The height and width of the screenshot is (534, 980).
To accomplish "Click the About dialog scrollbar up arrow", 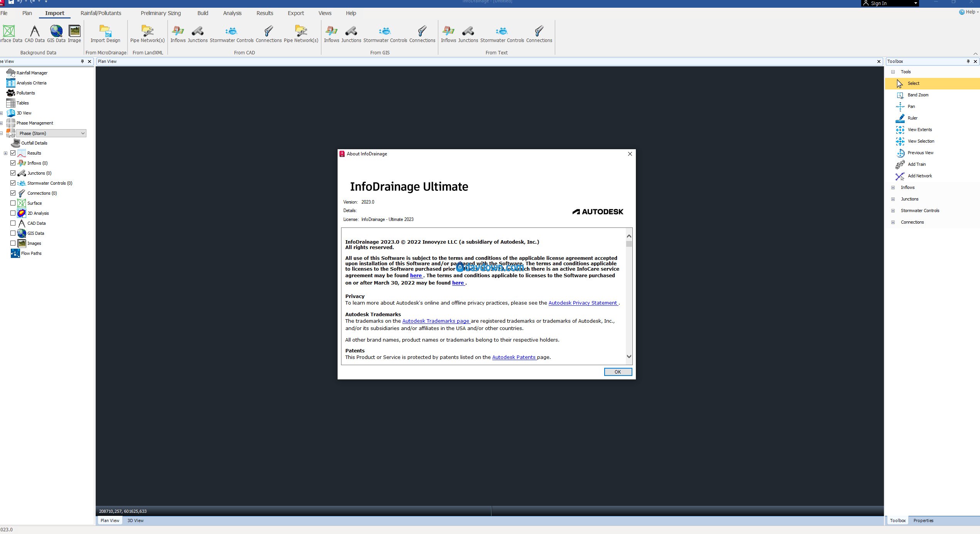I will click(x=629, y=236).
